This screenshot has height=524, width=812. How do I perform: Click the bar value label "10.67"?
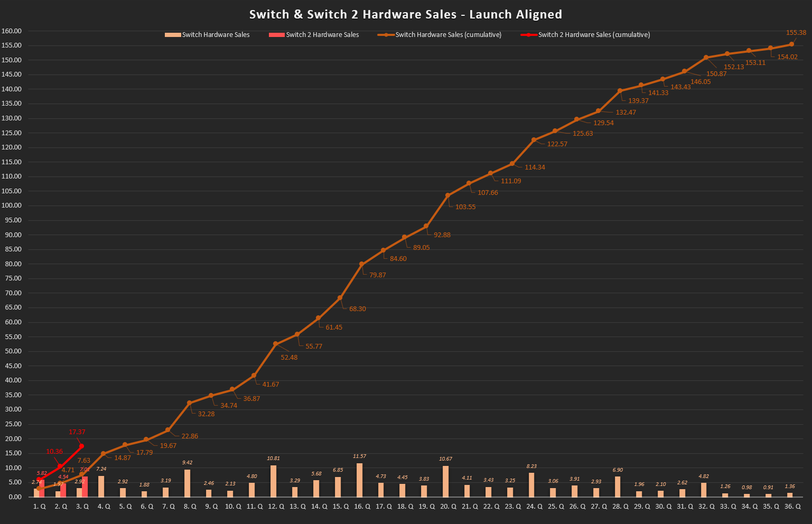pyautogui.click(x=445, y=459)
